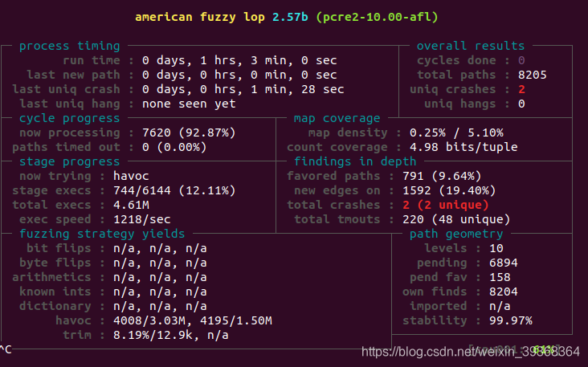
Task: Click the pend fav value '158'
Action: coord(500,277)
